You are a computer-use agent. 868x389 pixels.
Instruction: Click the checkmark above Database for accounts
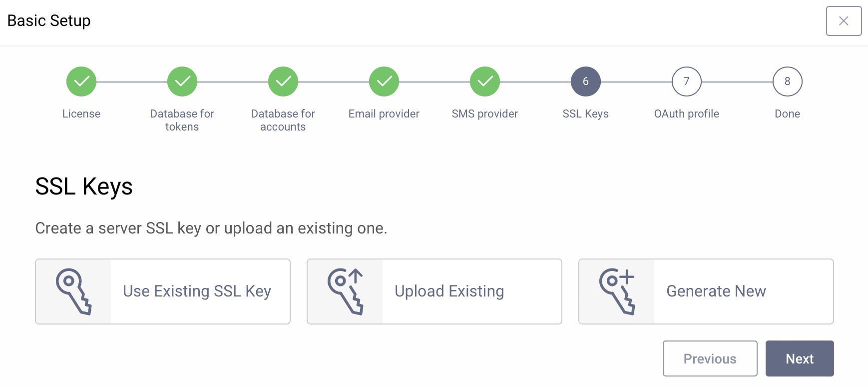click(283, 81)
